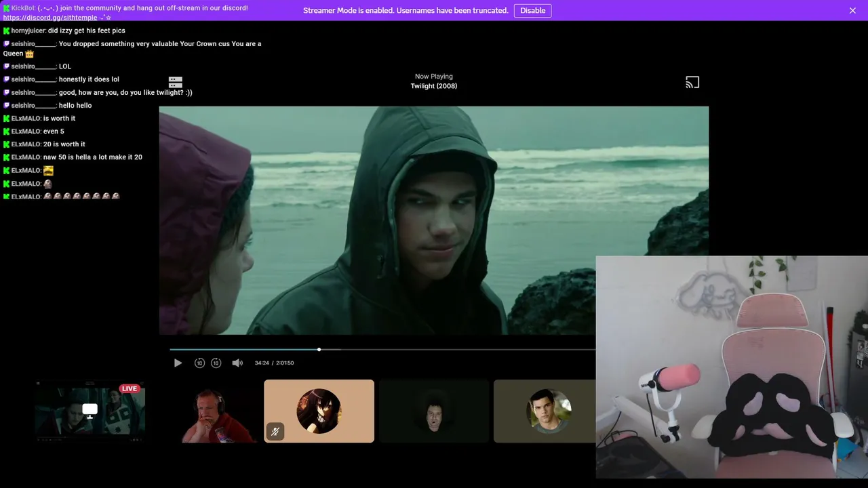Image resolution: width=868 pixels, height=488 pixels.
Task: Click the Twitch badge beside the hello hello message
Action: click(x=7, y=106)
